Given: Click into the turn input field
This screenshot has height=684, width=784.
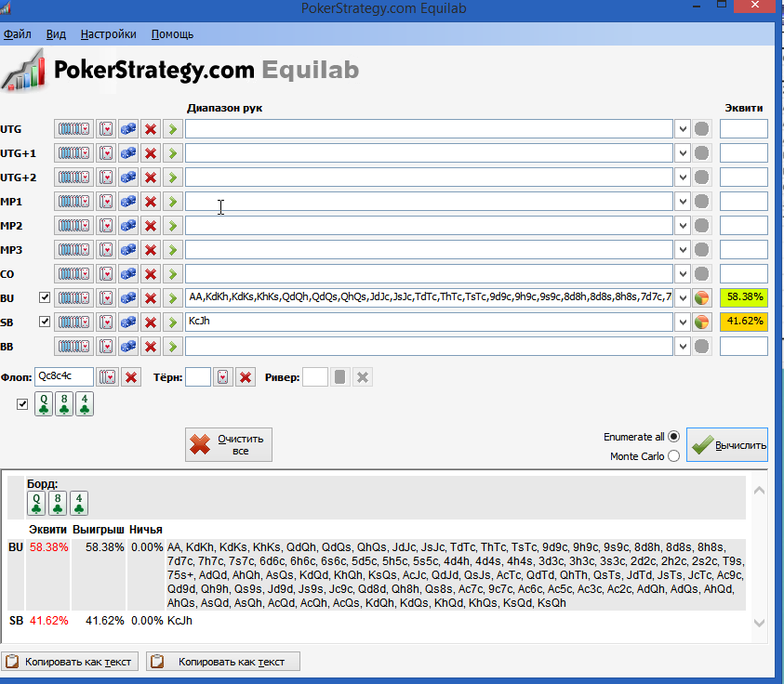Looking at the screenshot, I should (198, 376).
